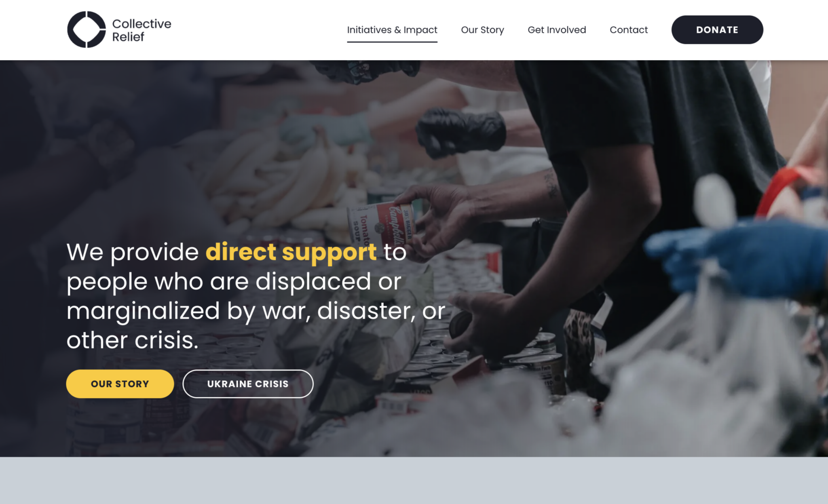Click the red strap in the hero photo

tap(782, 188)
